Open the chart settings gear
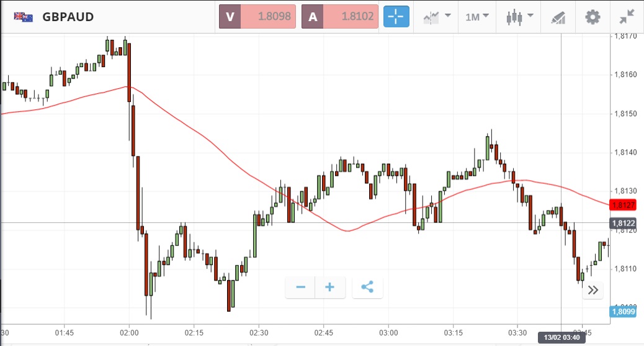This screenshot has width=644, height=346. [593, 17]
